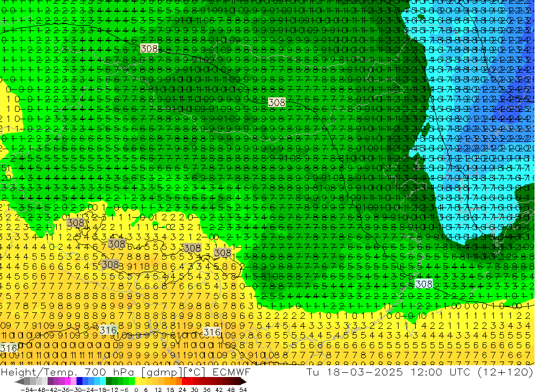Click the "54" legend value
The height and width of the screenshot is (392, 535).
(x=243, y=389)
